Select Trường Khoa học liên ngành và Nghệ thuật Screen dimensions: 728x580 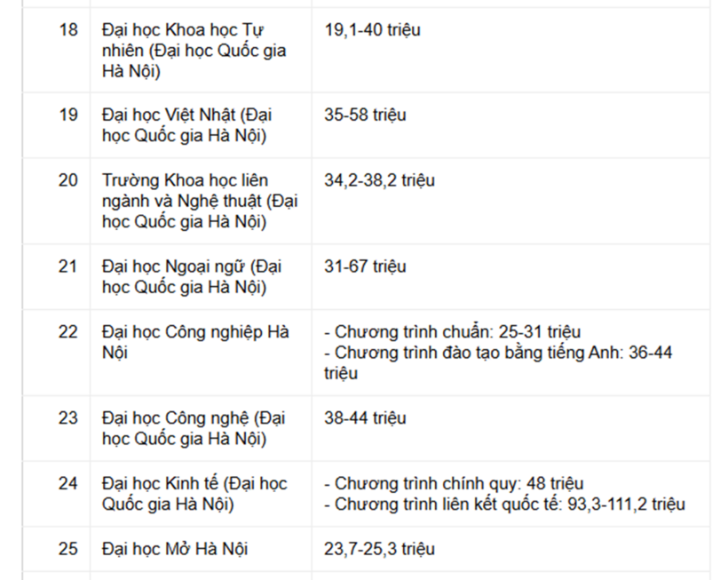(200, 201)
